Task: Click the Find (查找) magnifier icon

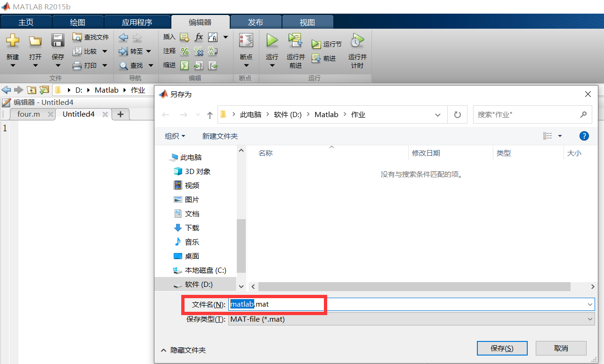Action: [123, 66]
